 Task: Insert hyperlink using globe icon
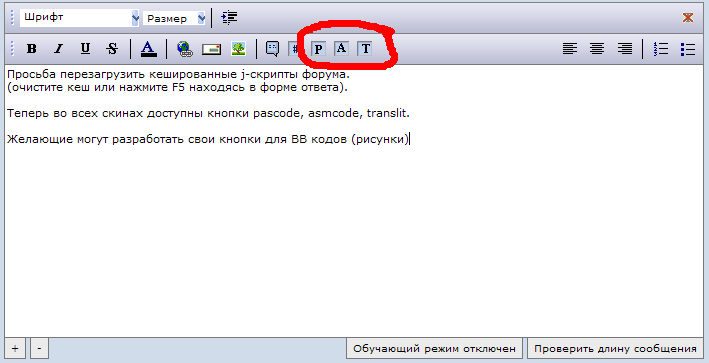(184, 49)
